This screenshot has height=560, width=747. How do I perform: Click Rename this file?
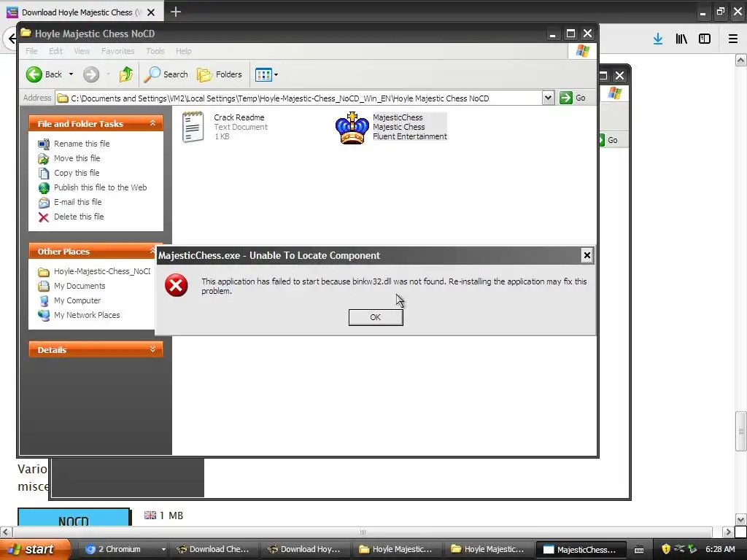tap(82, 144)
